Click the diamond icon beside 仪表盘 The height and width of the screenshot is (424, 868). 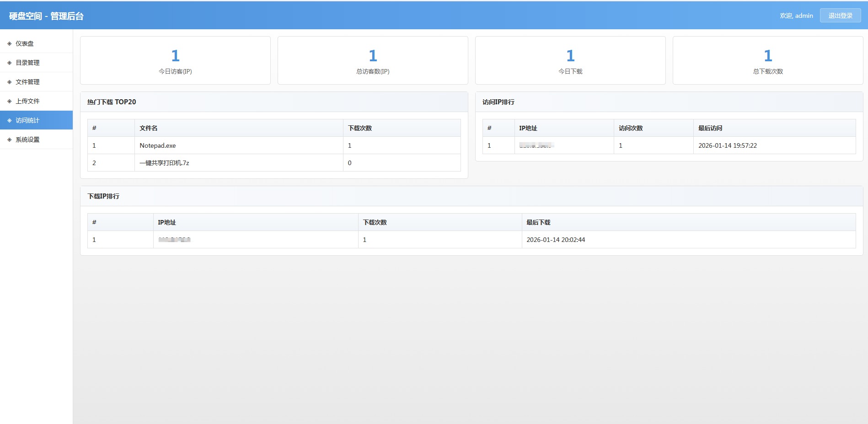point(9,44)
